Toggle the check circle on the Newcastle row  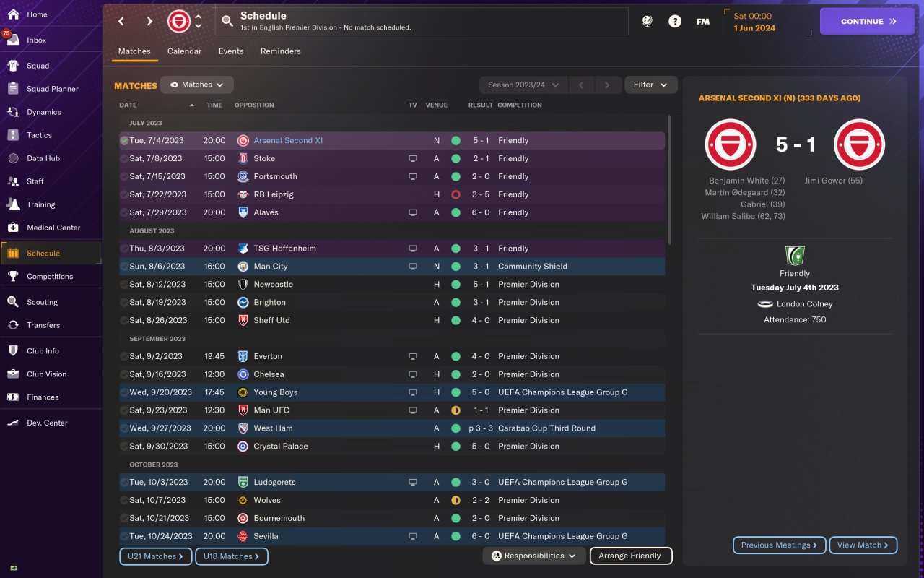[x=124, y=285]
